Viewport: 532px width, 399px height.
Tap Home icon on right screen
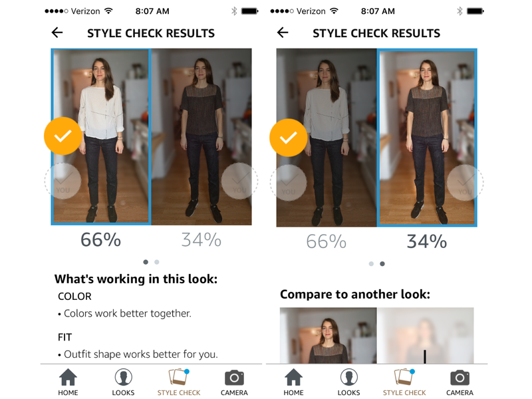click(293, 382)
